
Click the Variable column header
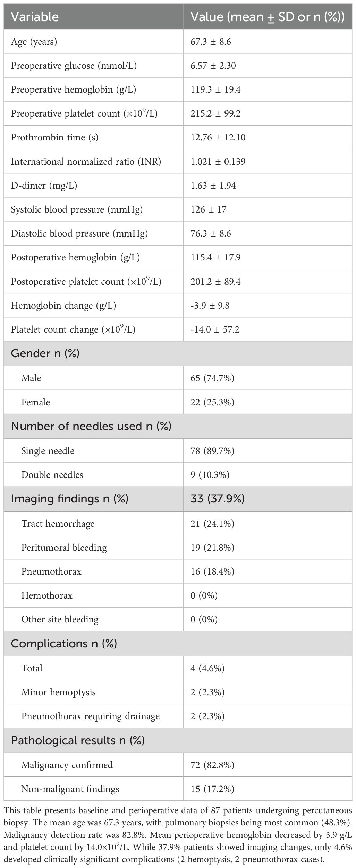[x=35, y=17]
